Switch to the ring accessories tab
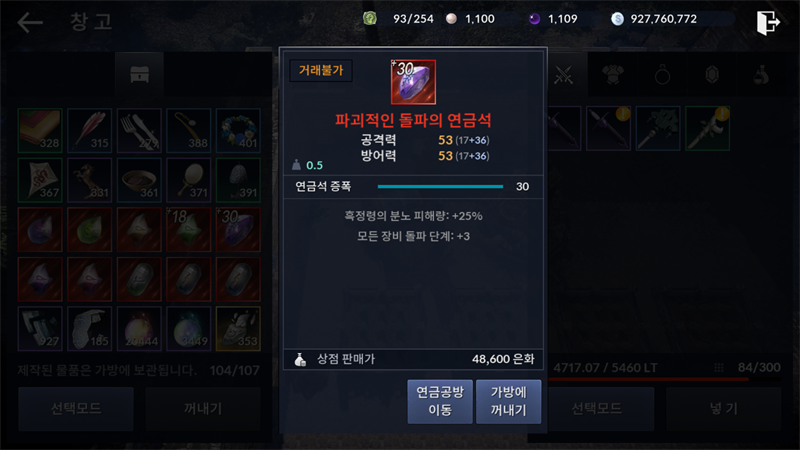Screen dimensions: 800x450 pos(662,75)
